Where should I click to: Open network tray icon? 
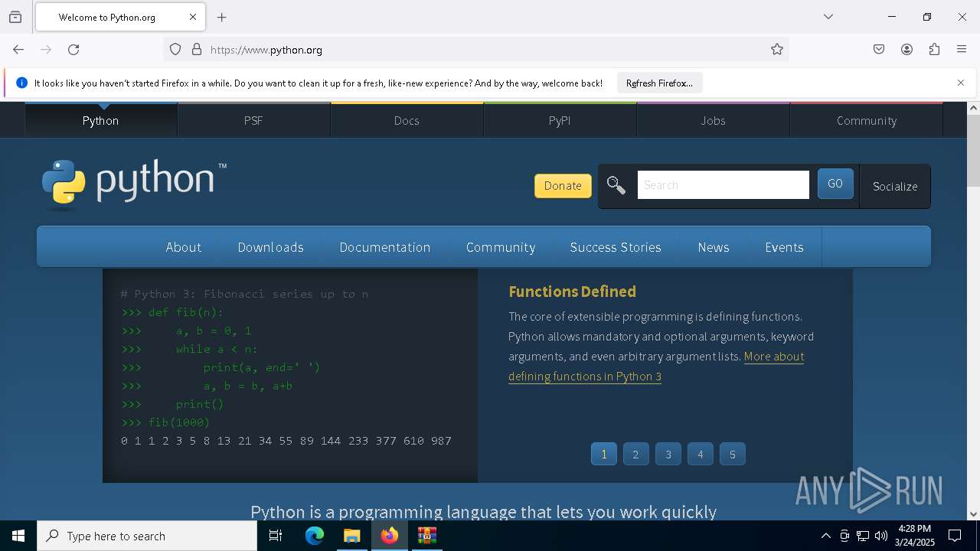[x=863, y=536]
